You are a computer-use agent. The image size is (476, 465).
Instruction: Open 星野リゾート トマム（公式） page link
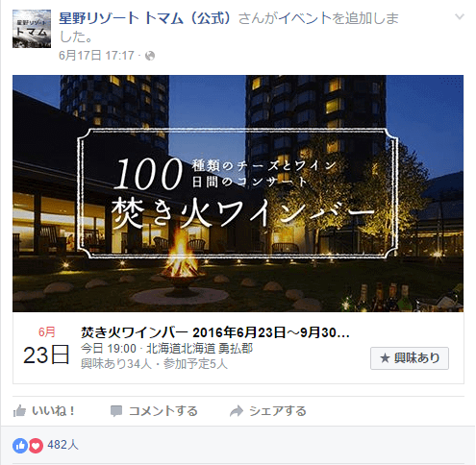[144, 18]
